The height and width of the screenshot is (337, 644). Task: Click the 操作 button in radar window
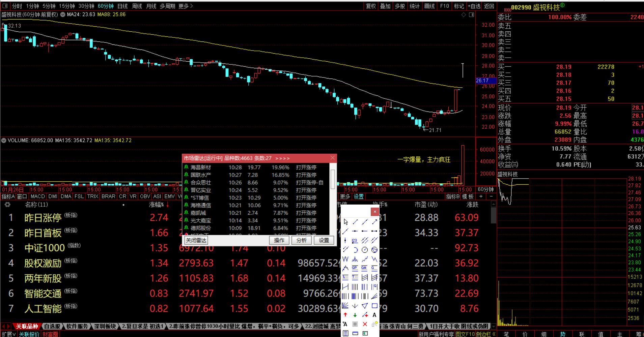click(279, 240)
